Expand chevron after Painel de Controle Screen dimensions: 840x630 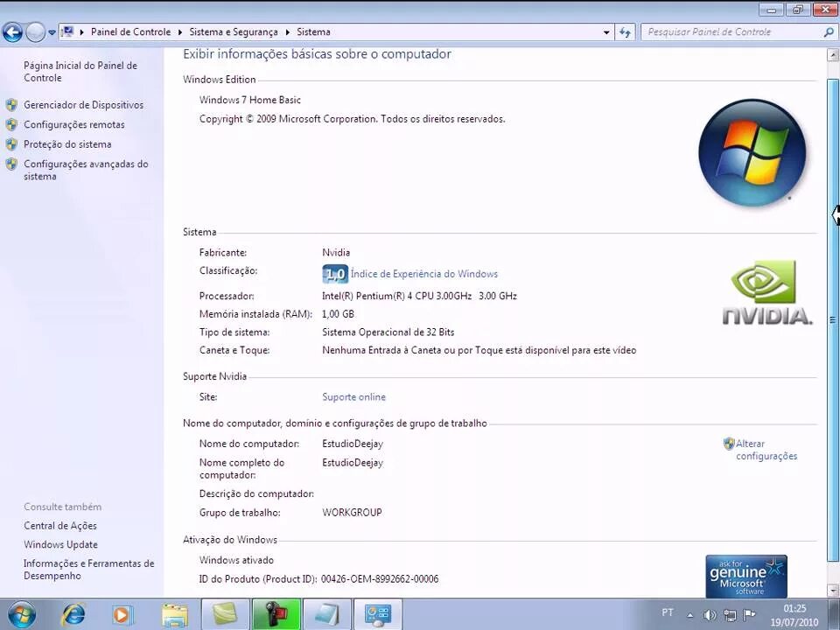(180, 32)
